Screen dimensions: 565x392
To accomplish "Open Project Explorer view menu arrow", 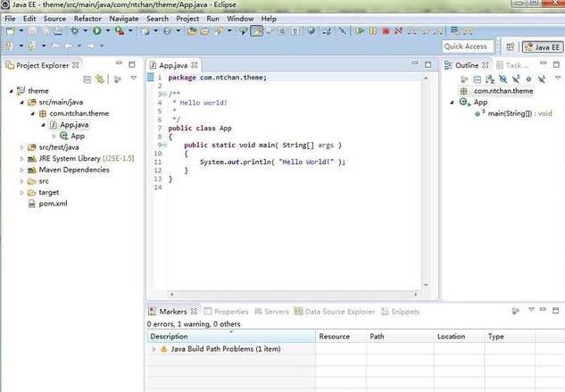I will [134, 79].
